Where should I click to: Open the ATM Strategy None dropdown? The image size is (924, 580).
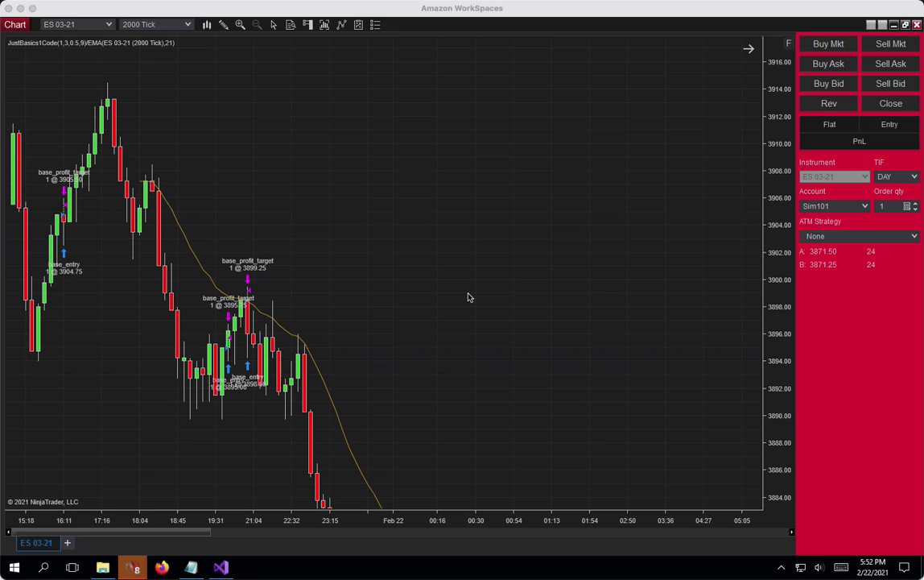point(859,236)
